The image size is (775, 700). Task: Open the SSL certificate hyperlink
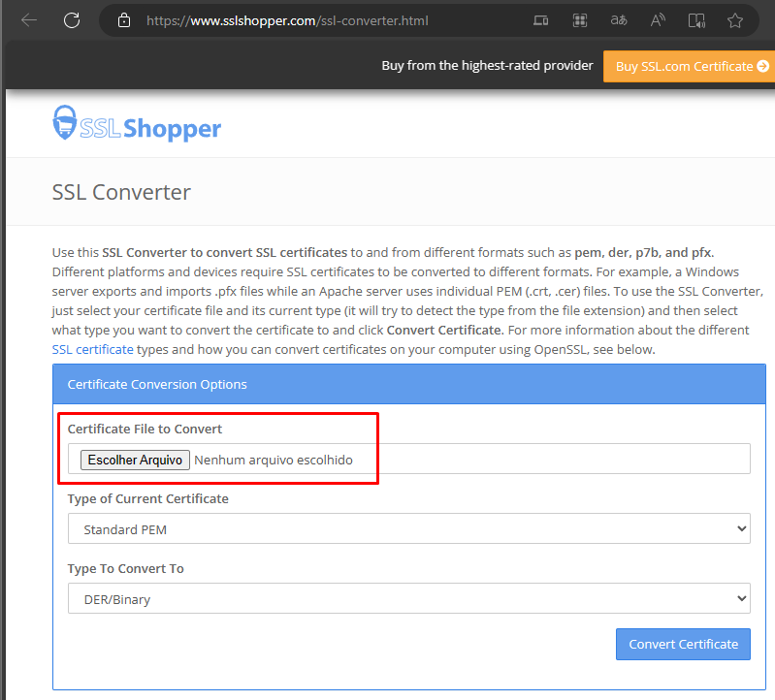pyautogui.click(x=92, y=350)
